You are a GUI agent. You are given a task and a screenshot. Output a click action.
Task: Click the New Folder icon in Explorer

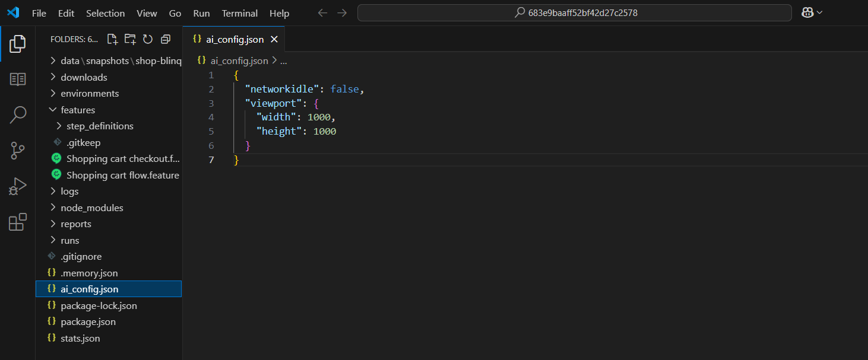tap(130, 39)
